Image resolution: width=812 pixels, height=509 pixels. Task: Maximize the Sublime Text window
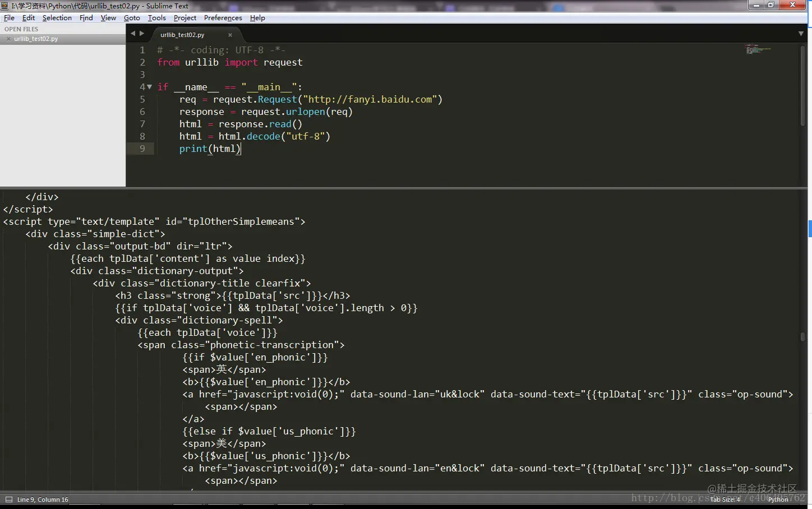tap(771, 5)
